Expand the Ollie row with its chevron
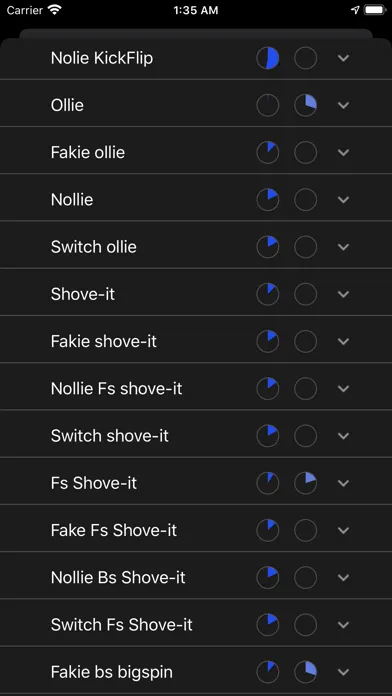Screen dimensions: 392x696 point(344,105)
